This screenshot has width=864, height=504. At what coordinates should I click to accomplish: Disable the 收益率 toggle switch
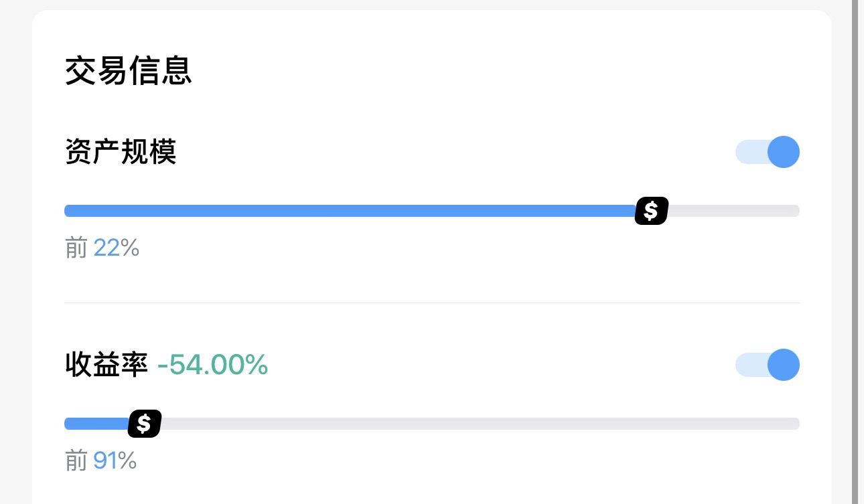[768, 365]
